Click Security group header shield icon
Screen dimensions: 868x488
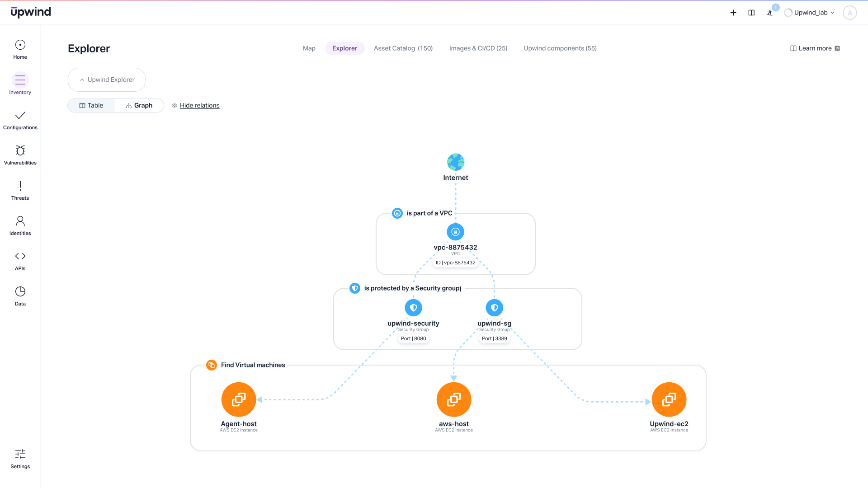coord(355,288)
